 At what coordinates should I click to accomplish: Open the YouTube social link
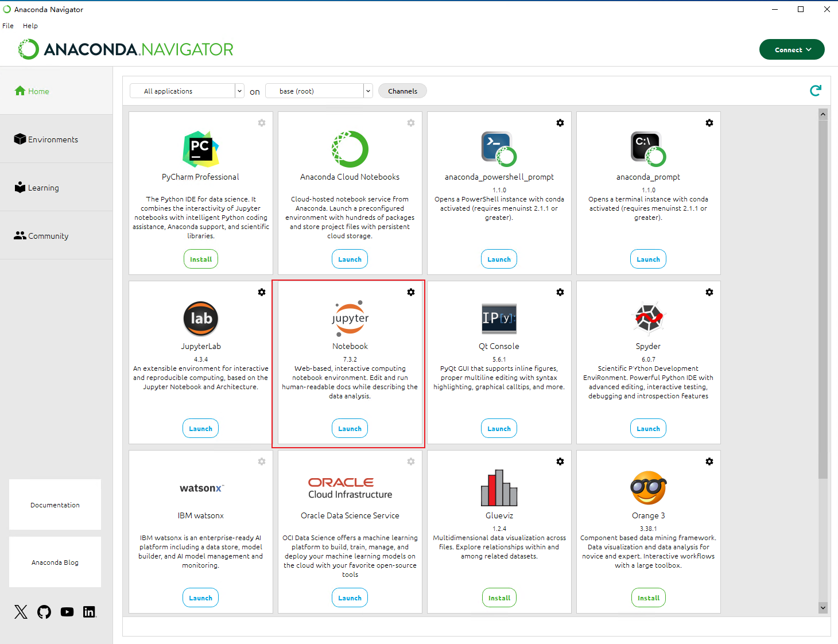pyautogui.click(x=67, y=612)
